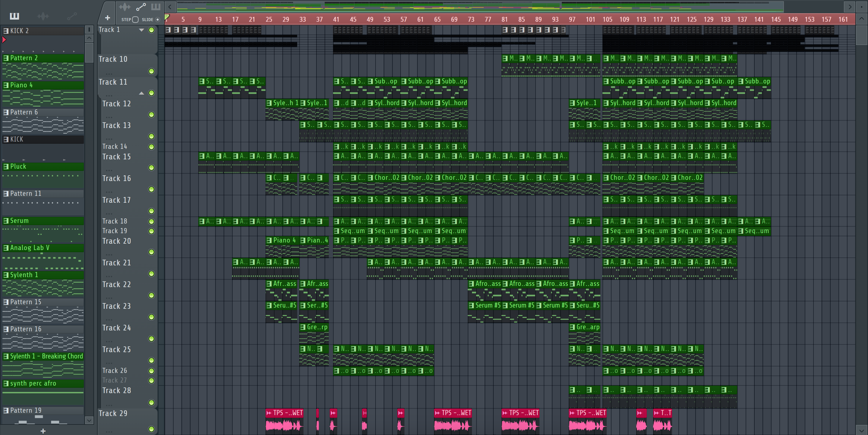The image size is (868, 435).
Task: Click the picker panel scrollbar thumb
Action: [x=89, y=52]
